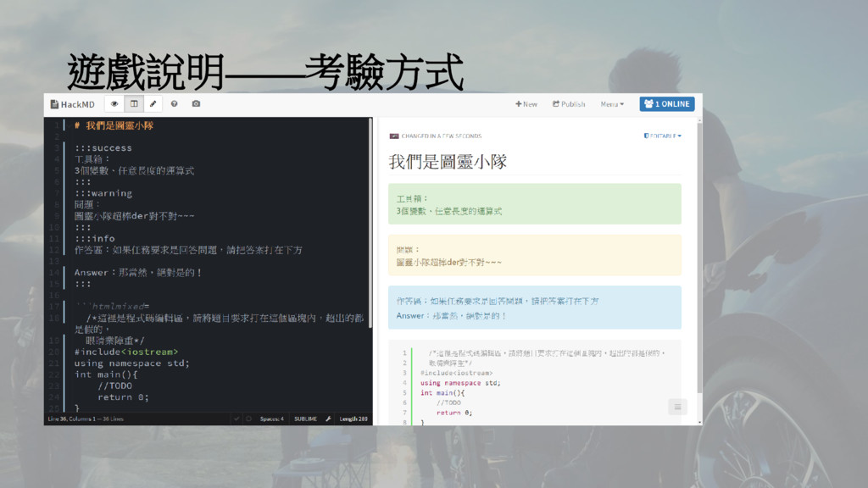Publish the note
This screenshot has height=488, width=868.
569,104
